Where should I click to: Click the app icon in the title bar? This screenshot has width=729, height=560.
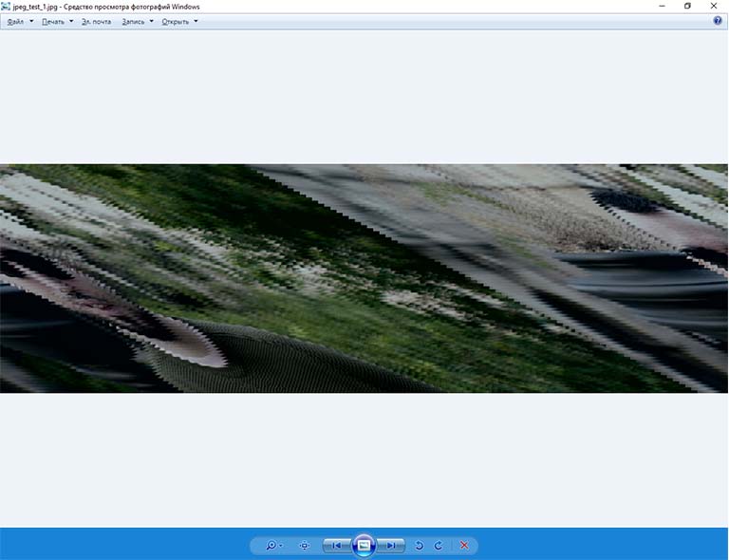pos(7,6)
